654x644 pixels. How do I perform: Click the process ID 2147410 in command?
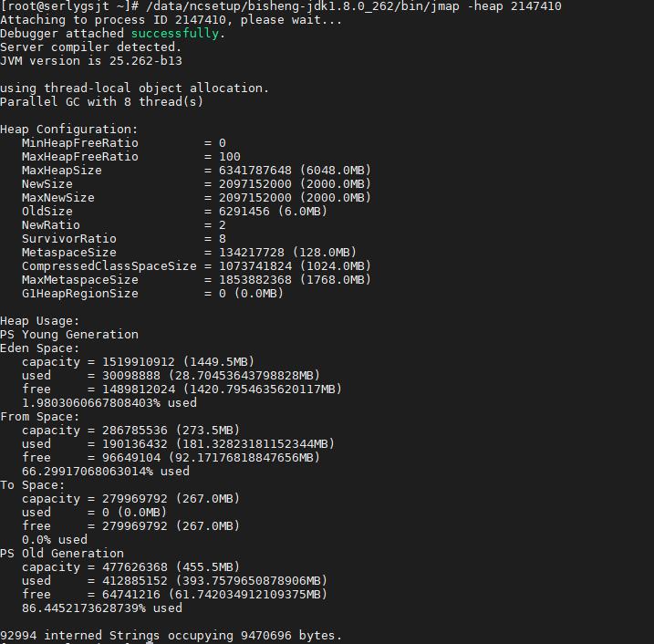click(x=536, y=6)
